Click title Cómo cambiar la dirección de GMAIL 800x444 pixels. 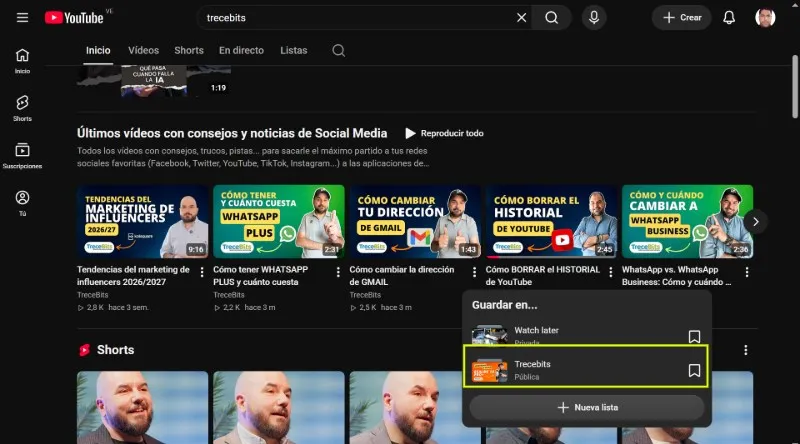pyautogui.click(x=402, y=276)
